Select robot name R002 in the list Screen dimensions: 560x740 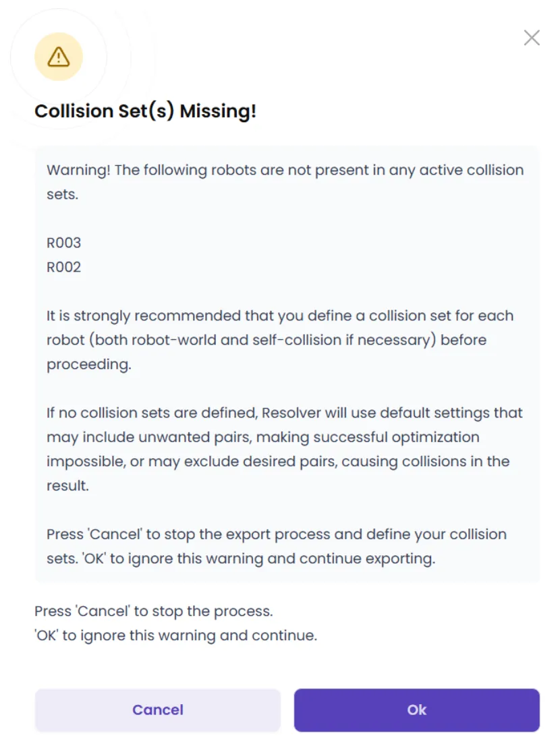63,267
